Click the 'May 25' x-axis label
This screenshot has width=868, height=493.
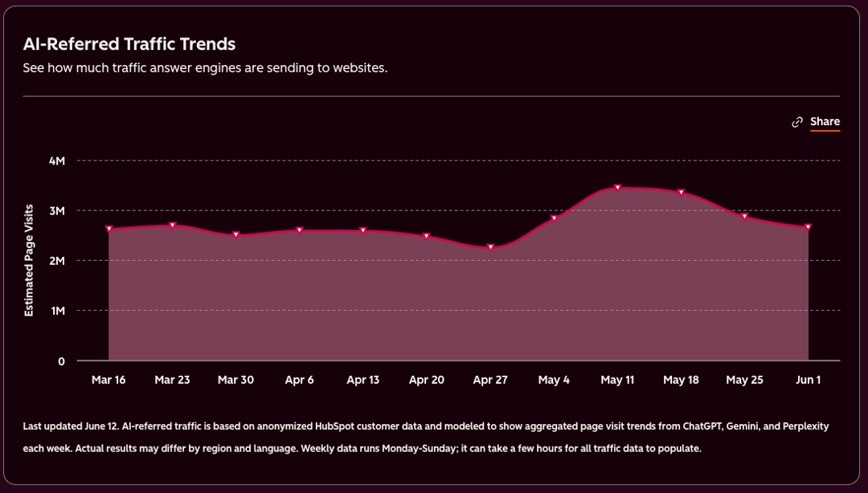[745, 380]
